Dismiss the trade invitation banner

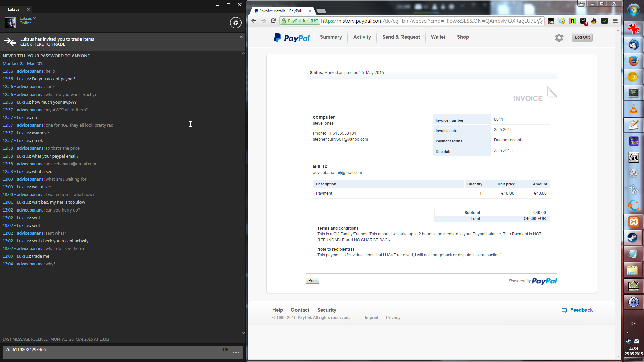click(x=241, y=37)
